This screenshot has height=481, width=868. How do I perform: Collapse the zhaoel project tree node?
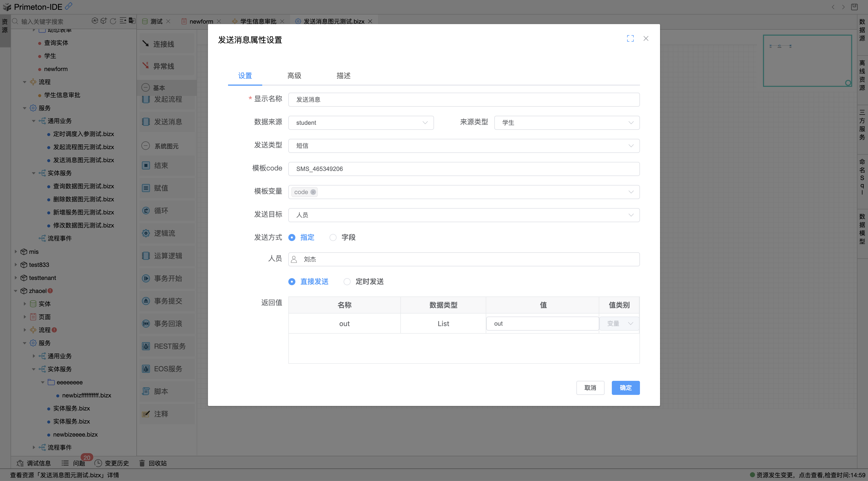pos(16,291)
